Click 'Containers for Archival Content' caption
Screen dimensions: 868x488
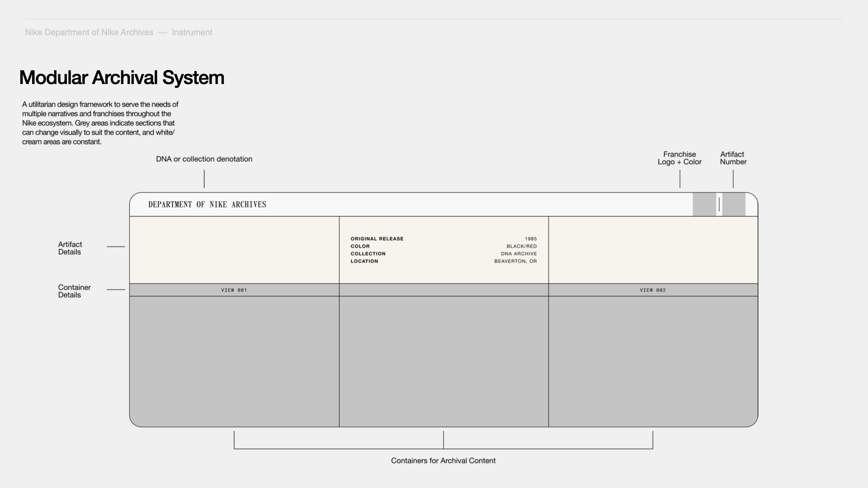(443, 461)
